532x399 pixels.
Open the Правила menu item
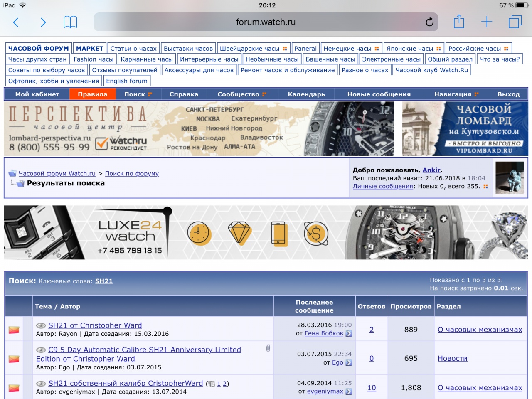(x=92, y=94)
